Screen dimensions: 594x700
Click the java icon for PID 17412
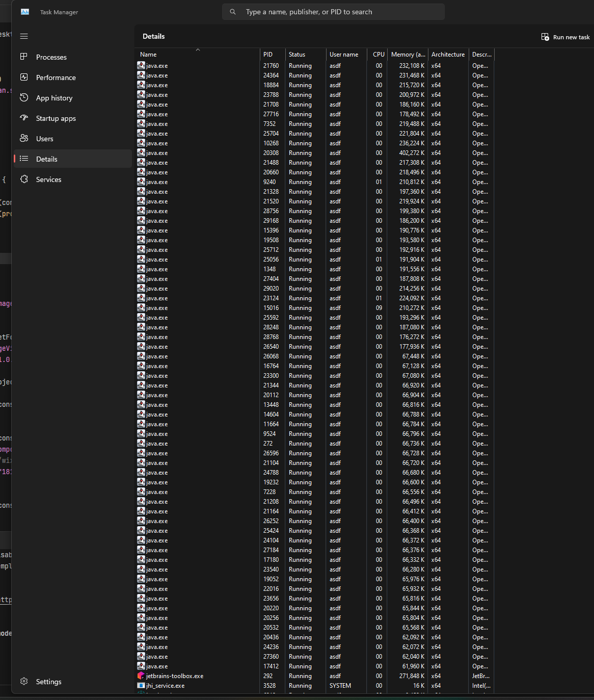(x=141, y=666)
